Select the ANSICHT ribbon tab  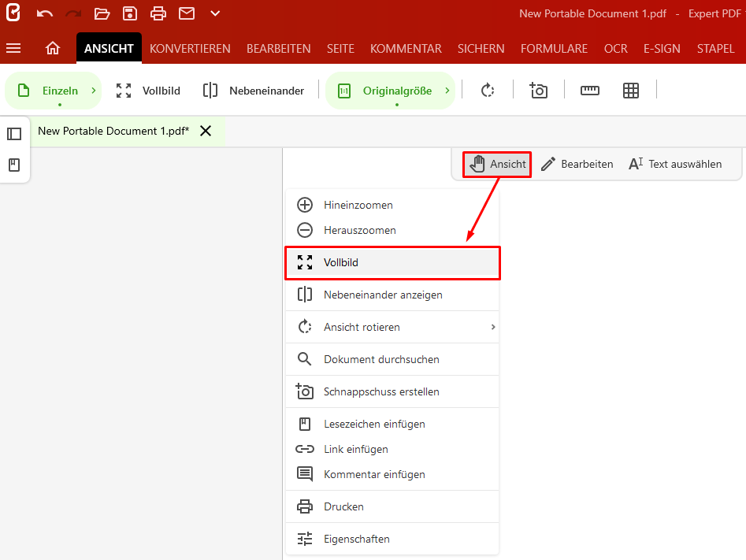[x=109, y=48]
